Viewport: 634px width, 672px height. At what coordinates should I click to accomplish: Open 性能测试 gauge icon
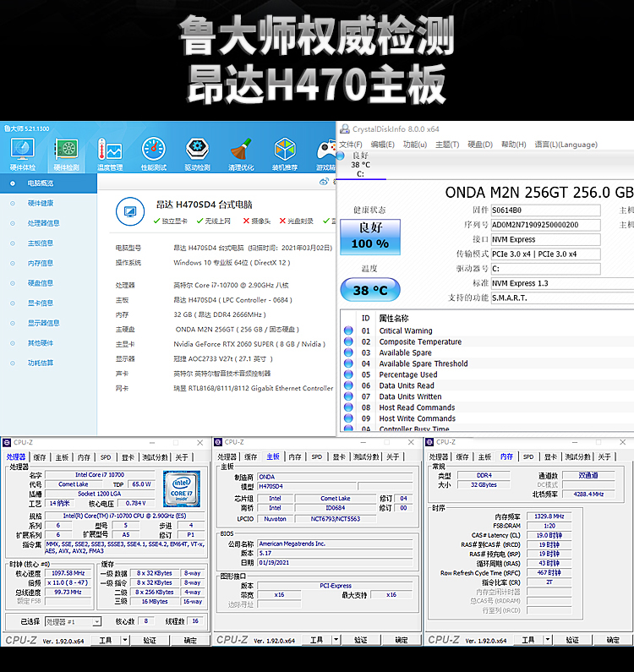pos(154,155)
